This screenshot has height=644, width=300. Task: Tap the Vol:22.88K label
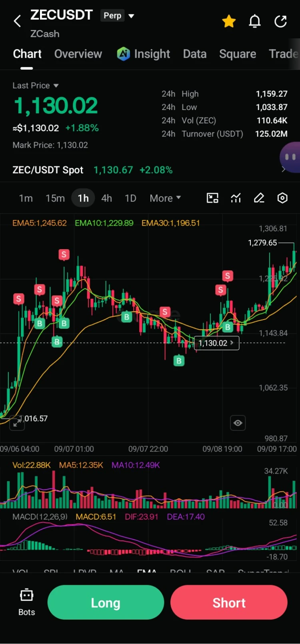(x=32, y=465)
